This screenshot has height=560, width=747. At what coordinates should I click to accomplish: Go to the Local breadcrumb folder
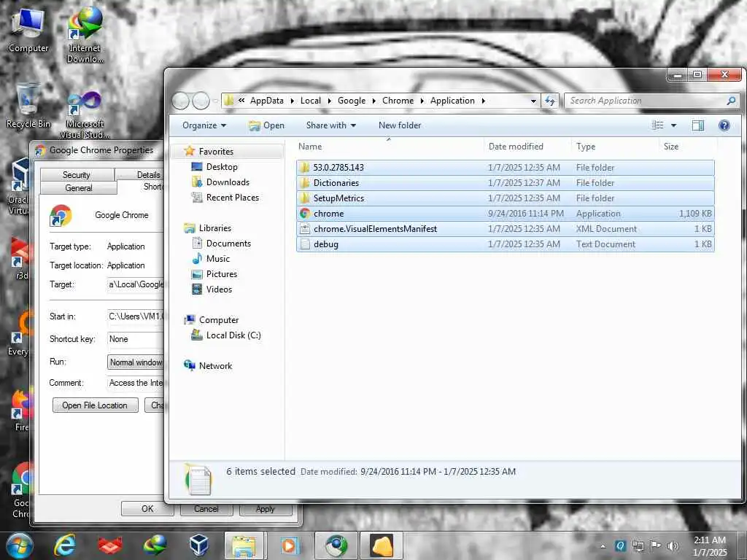click(x=311, y=101)
